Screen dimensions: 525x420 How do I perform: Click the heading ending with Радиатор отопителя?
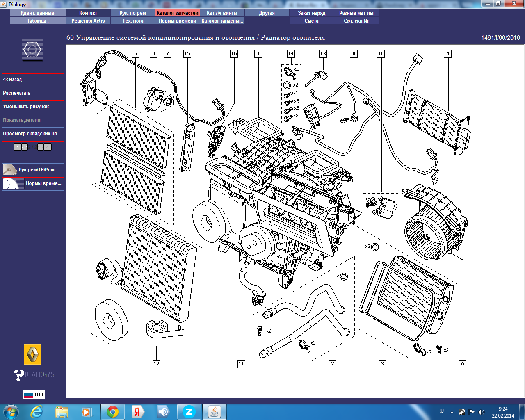[196, 38]
